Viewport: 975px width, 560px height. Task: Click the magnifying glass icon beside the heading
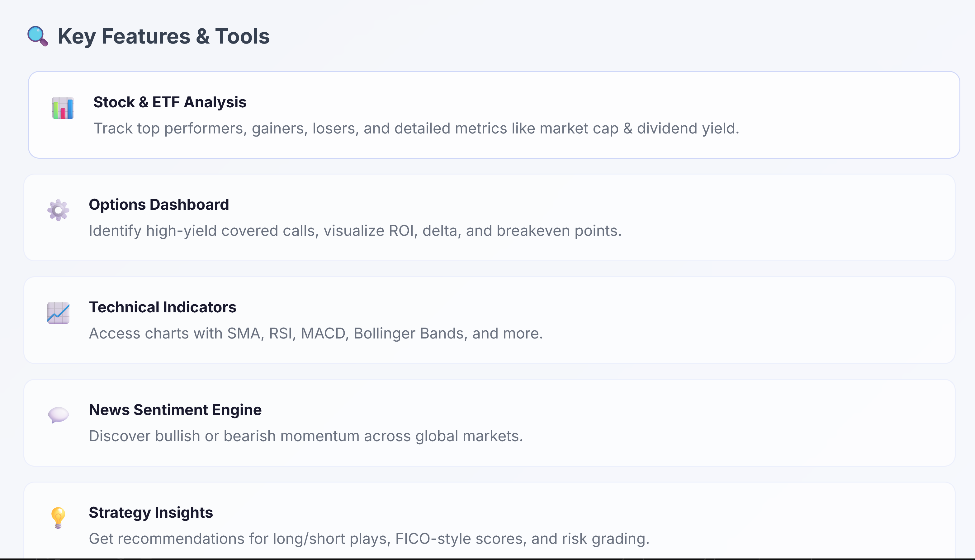point(37,36)
